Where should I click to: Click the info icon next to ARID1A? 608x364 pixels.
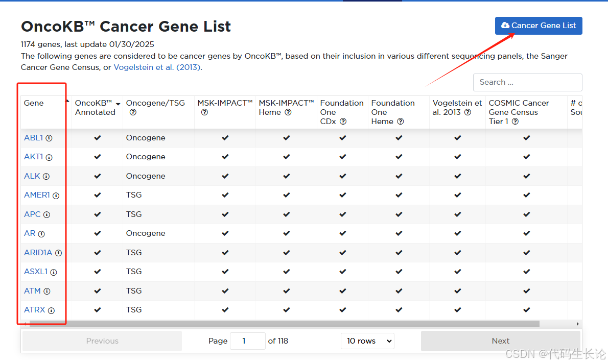[x=59, y=253]
